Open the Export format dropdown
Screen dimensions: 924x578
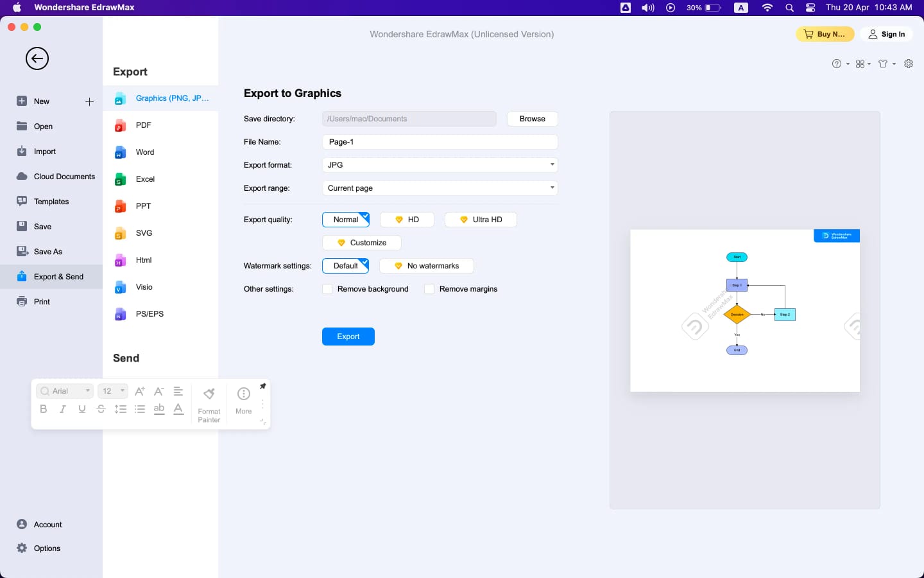[440, 165]
